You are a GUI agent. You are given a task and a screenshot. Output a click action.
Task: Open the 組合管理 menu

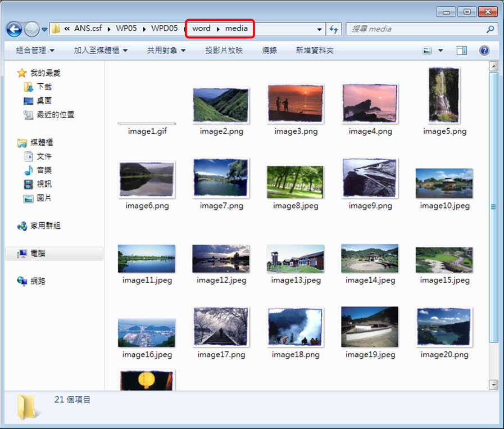pos(35,50)
